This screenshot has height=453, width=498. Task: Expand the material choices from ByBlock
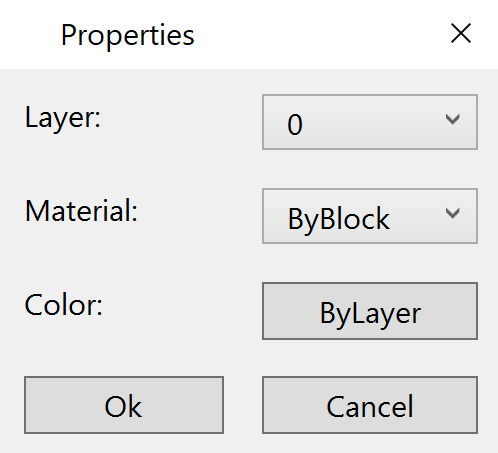(x=370, y=216)
